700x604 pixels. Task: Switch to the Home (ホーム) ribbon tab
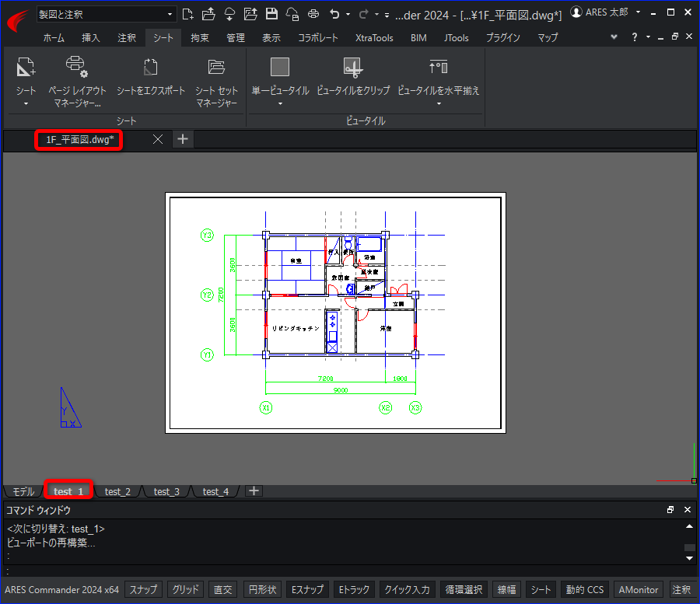(54, 37)
